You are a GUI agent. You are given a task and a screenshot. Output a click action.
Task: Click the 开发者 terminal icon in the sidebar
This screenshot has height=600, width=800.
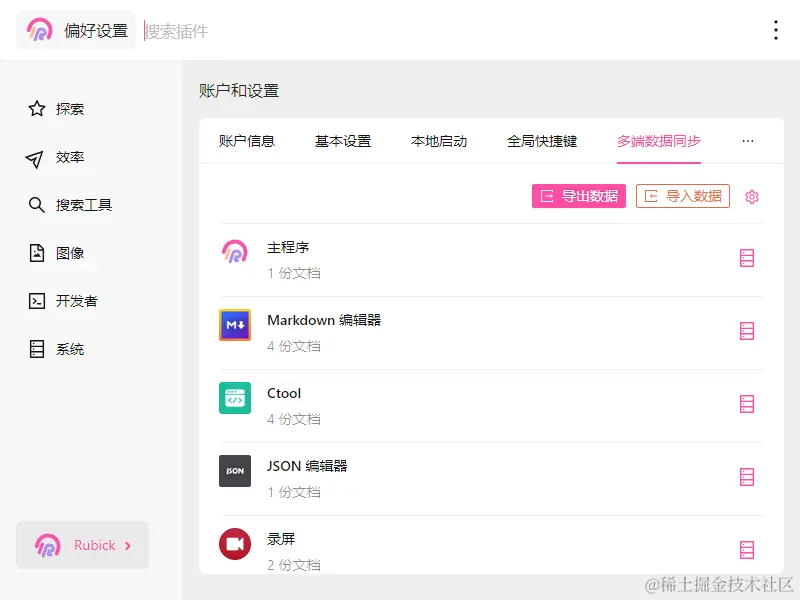[37, 301]
